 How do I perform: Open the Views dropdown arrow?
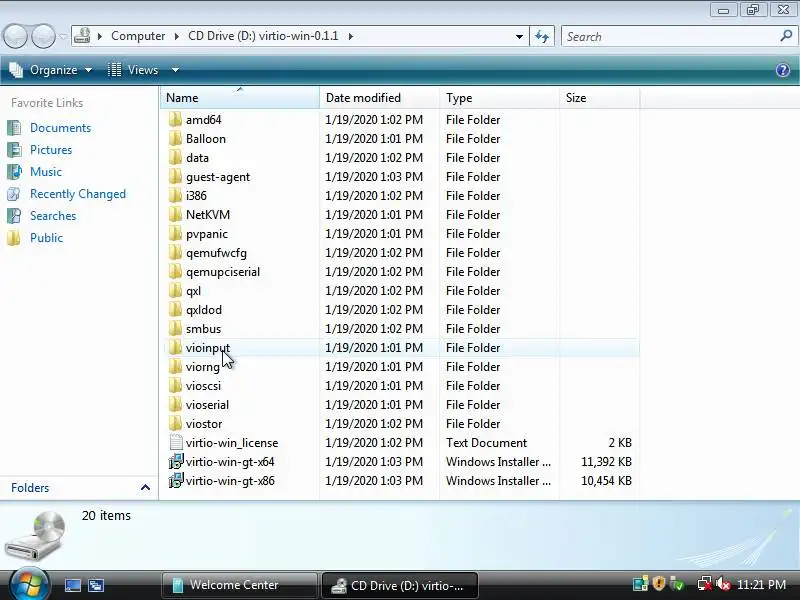point(175,70)
